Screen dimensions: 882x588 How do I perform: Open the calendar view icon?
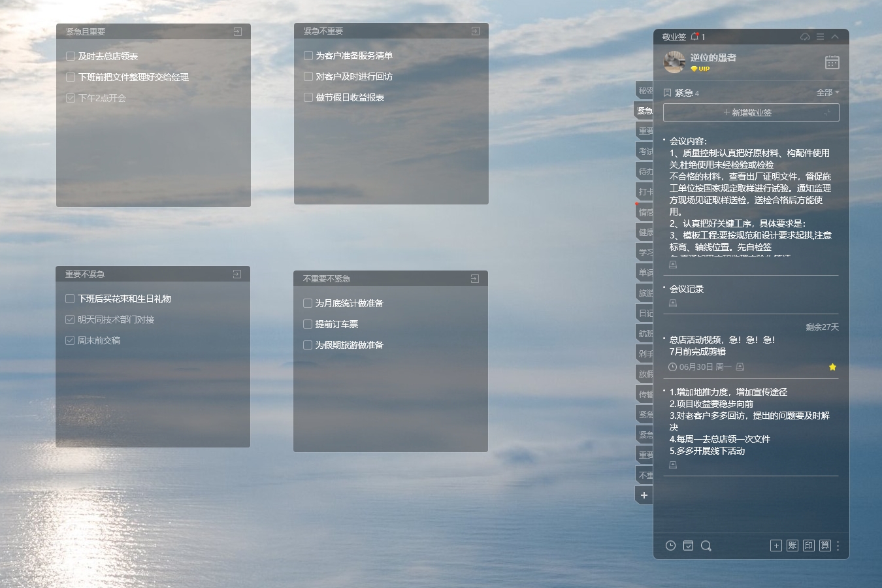(832, 62)
